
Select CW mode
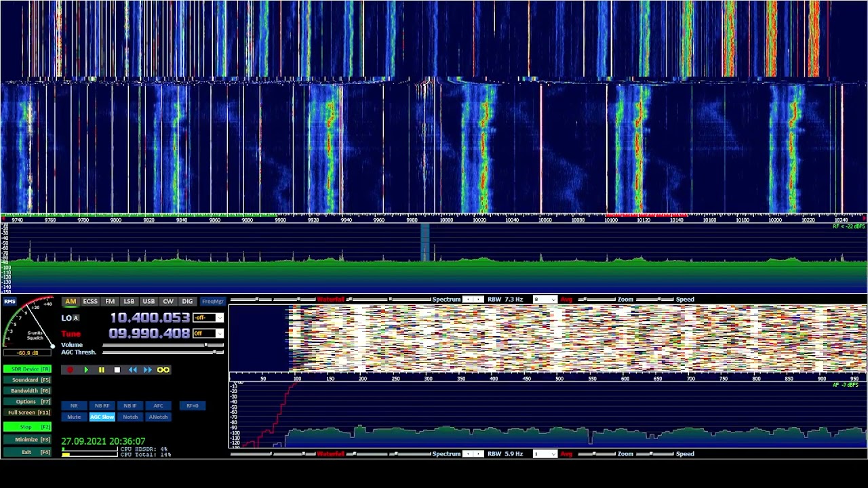[x=168, y=302]
